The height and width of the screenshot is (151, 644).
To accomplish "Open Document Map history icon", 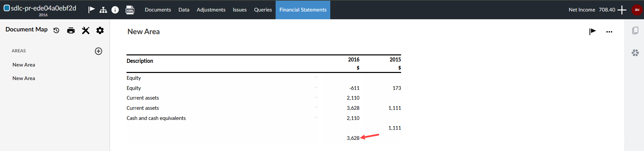I will tap(56, 30).
